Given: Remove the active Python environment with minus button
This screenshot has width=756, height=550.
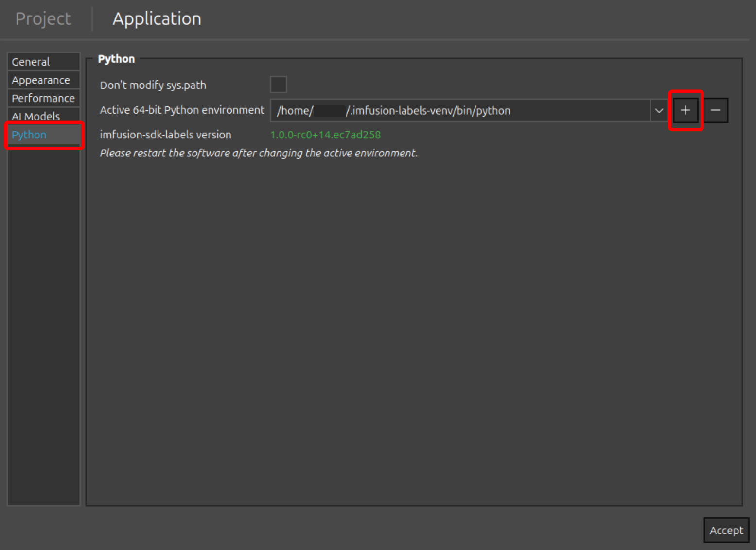Looking at the screenshot, I should 716,110.
